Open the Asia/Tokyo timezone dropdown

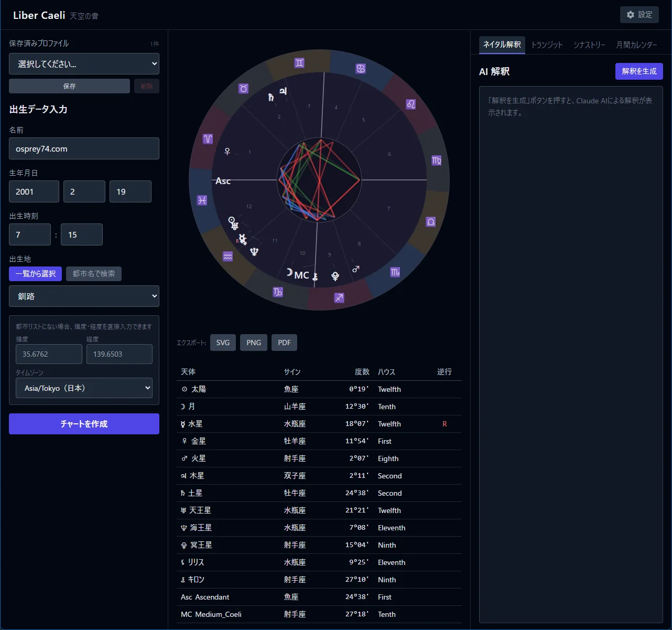(x=84, y=388)
